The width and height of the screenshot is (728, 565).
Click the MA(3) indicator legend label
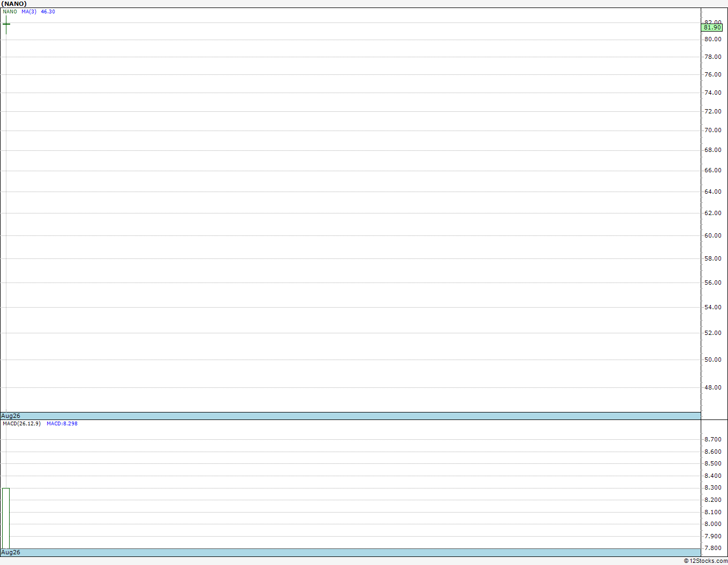[29, 12]
